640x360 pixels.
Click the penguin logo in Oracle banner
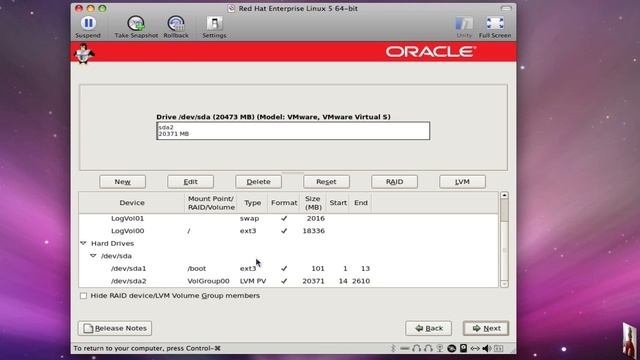[x=84, y=53]
